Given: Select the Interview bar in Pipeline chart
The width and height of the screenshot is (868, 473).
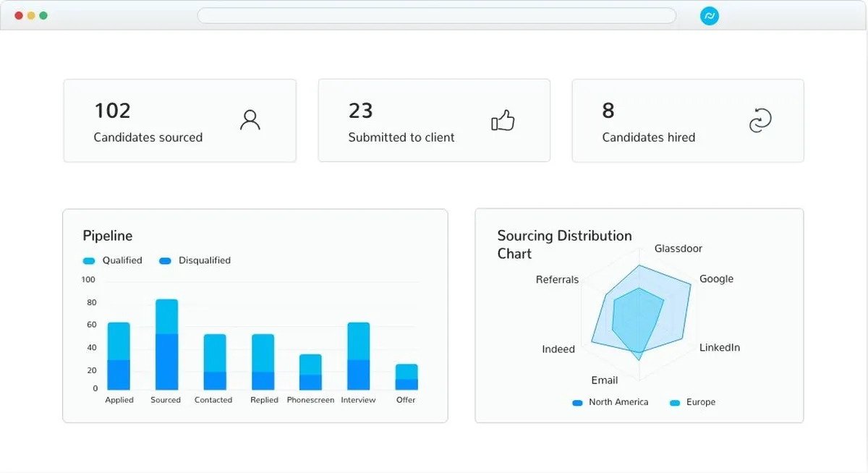Looking at the screenshot, I should 358,357.
